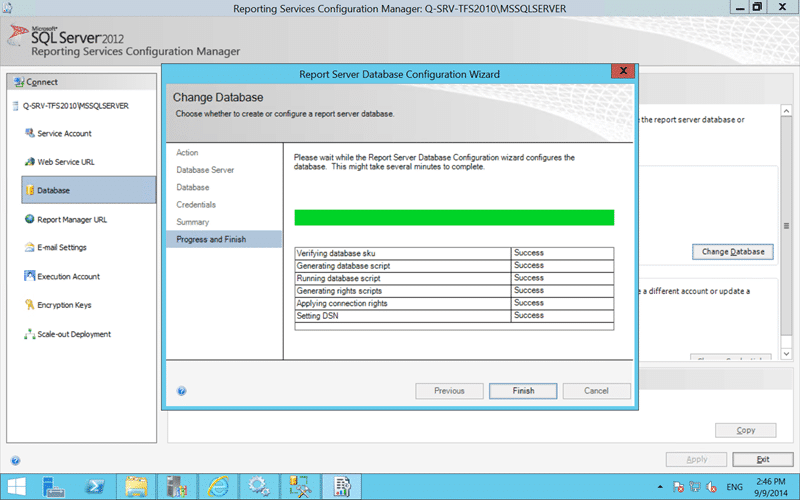This screenshot has width=800, height=500.
Task: Click the Success status for Setting DSN
Action: click(529, 315)
